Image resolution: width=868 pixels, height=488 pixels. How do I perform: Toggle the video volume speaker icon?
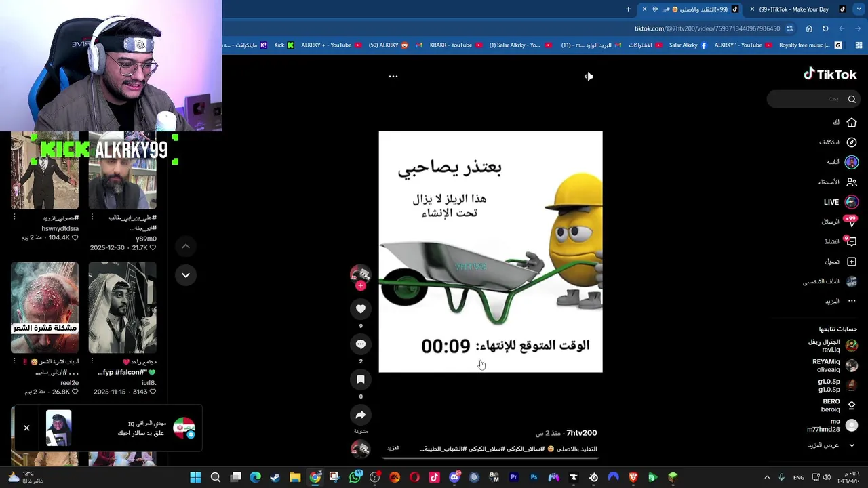(589, 77)
